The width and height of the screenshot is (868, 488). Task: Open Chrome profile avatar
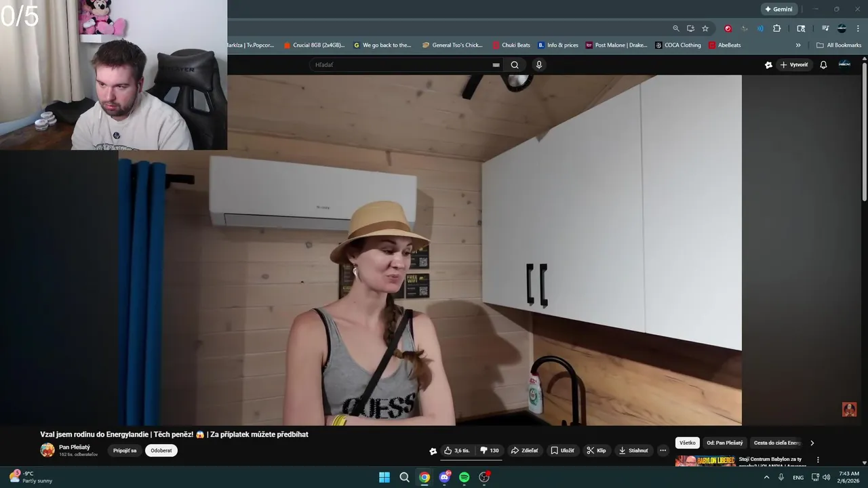pyautogui.click(x=842, y=28)
